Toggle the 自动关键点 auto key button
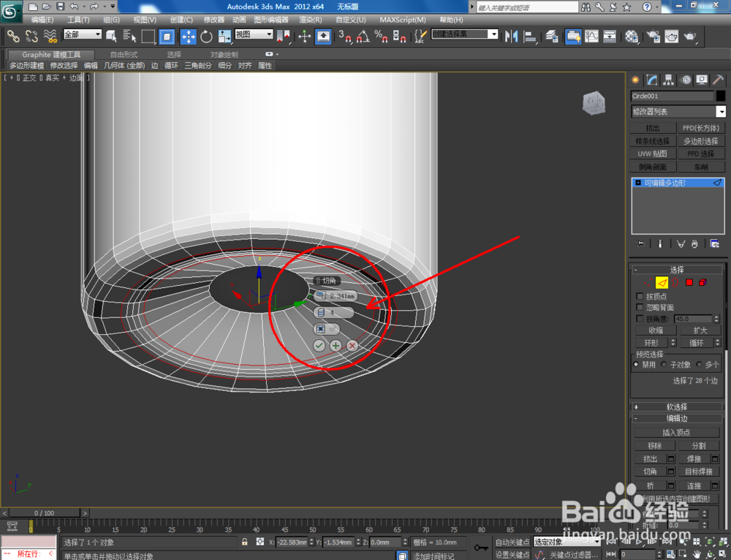The height and width of the screenshot is (560, 731). [512, 542]
